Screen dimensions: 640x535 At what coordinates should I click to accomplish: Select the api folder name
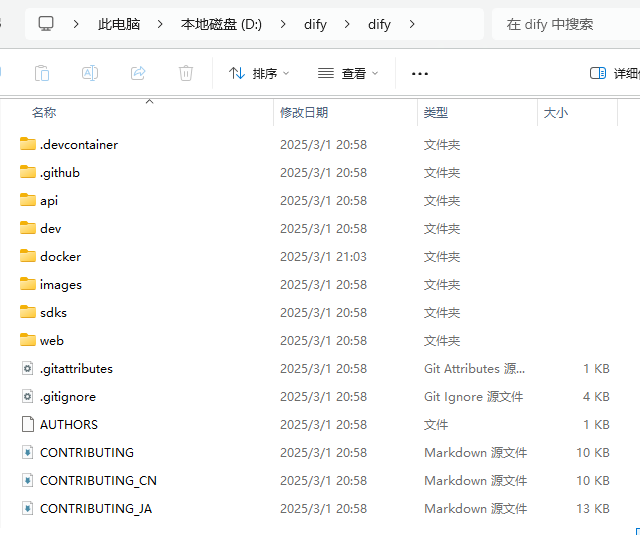click(49, 201)
